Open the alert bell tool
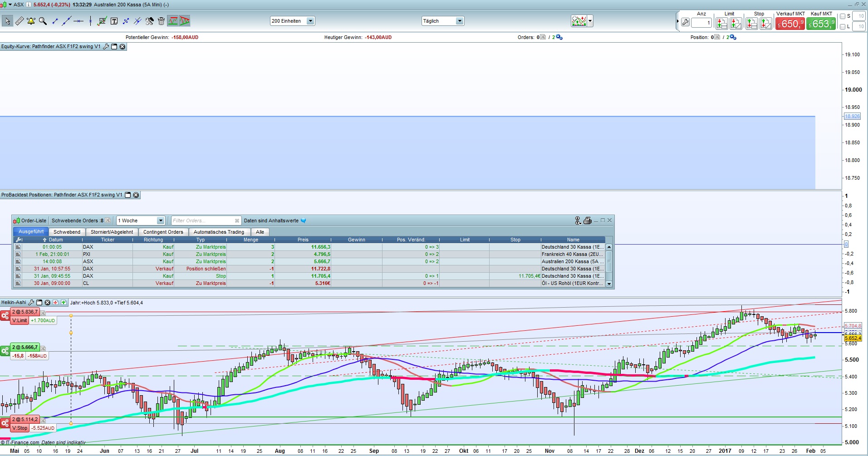Viewport: 868px width, 456px height. [31, 21]
